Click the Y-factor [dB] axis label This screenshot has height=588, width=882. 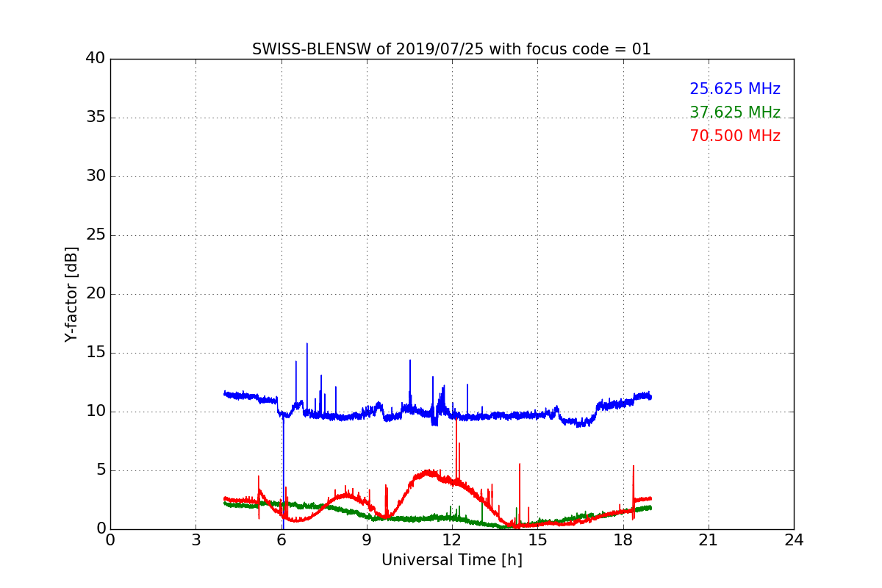pos(71,294)
